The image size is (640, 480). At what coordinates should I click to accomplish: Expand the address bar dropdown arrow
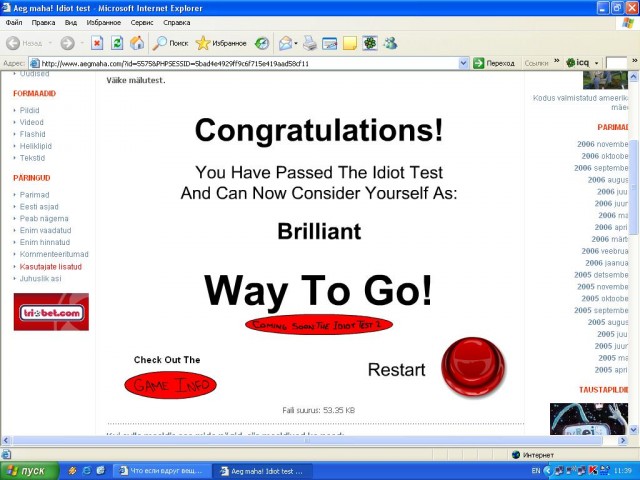(463, 63)
